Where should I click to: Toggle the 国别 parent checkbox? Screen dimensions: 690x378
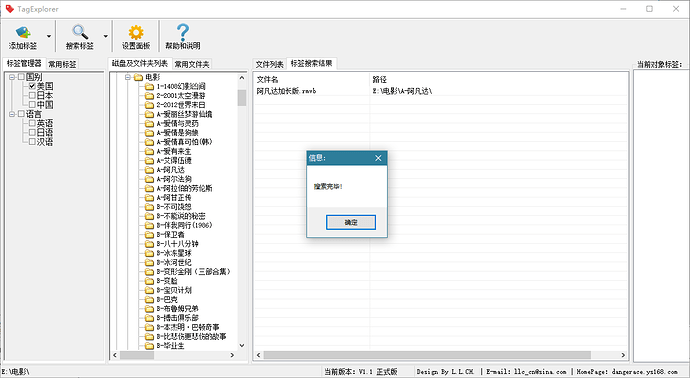[21, 77]
